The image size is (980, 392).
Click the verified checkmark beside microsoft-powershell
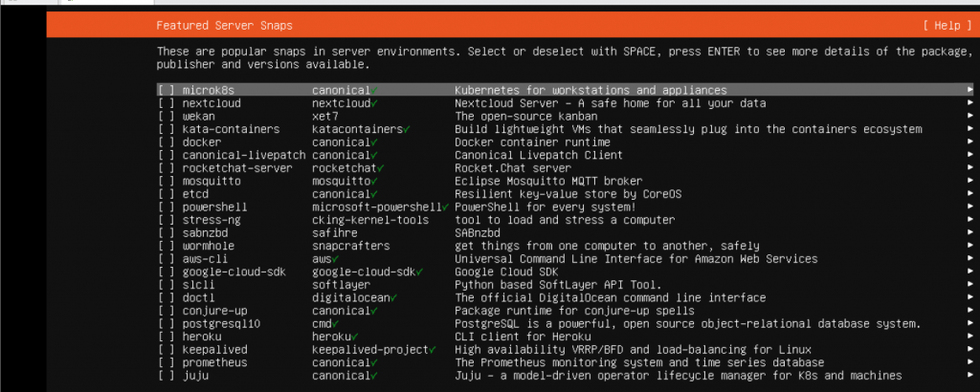click(446, 207)
